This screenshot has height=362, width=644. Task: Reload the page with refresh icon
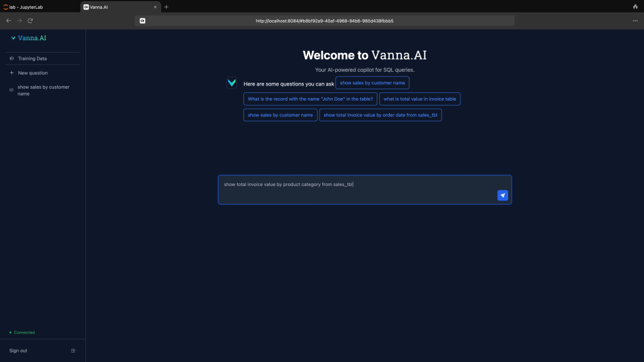tap(30, 21)
